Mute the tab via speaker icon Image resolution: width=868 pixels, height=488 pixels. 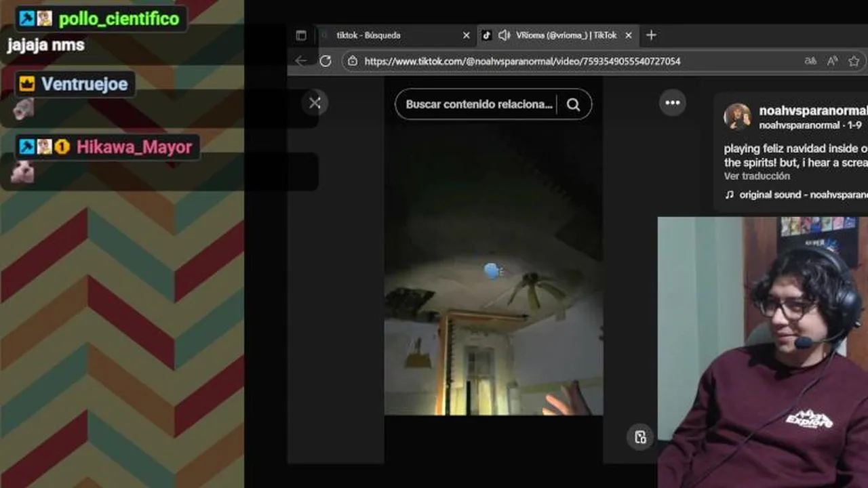coord(503,35)
